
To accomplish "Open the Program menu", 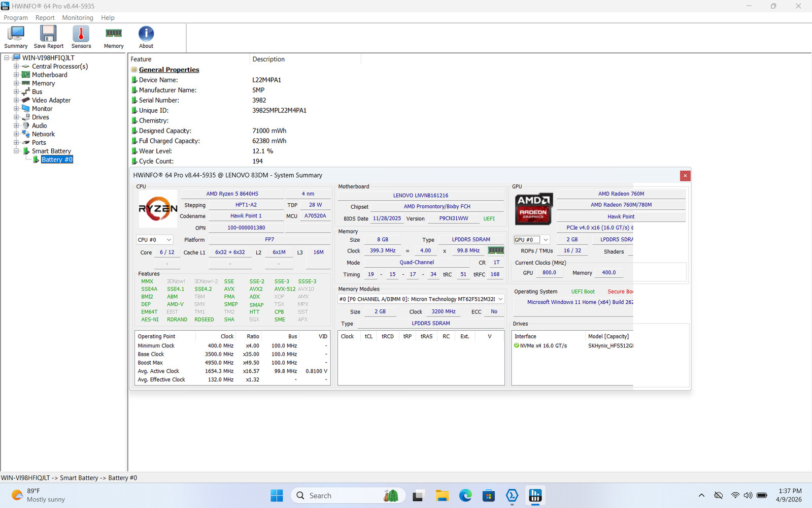I will 16,18.
